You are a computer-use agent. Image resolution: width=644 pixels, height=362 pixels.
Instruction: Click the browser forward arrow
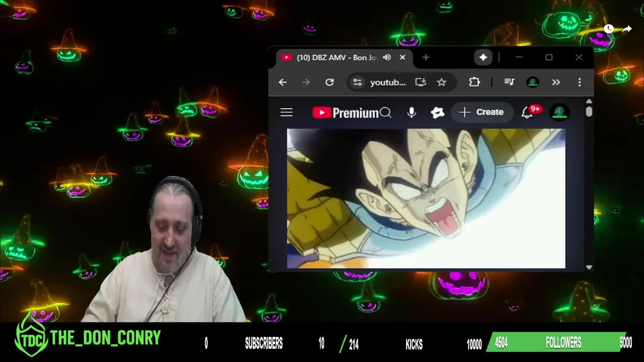[306, 82]
